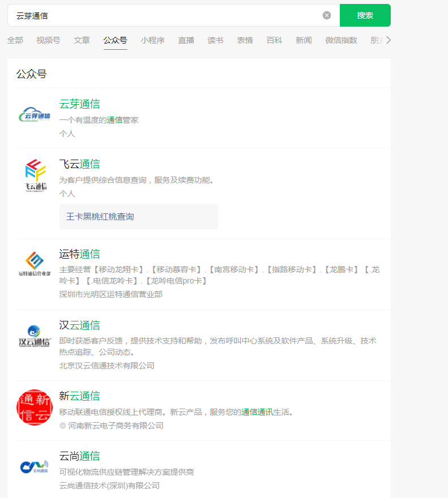Click the 运特通信 orange diamond logo
The width and height of the screenshot is (448, 498).
[35, 264]
